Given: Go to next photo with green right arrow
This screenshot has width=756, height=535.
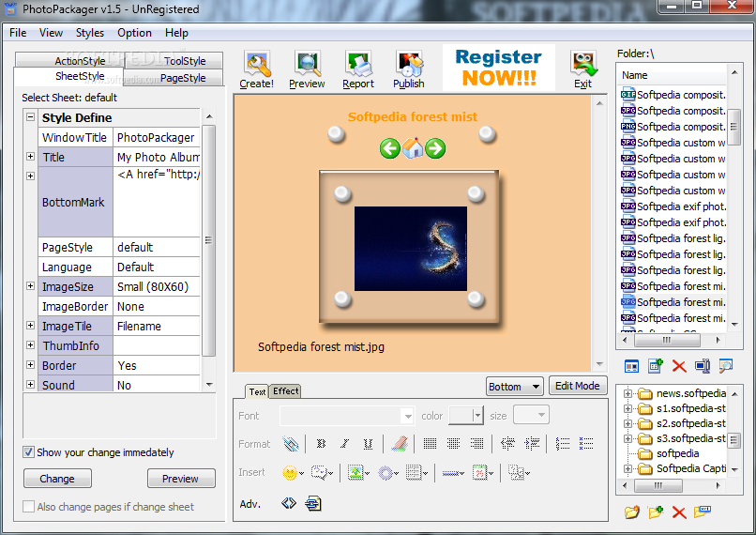Looking at the screenshot, I should click(x=435, y=148).
